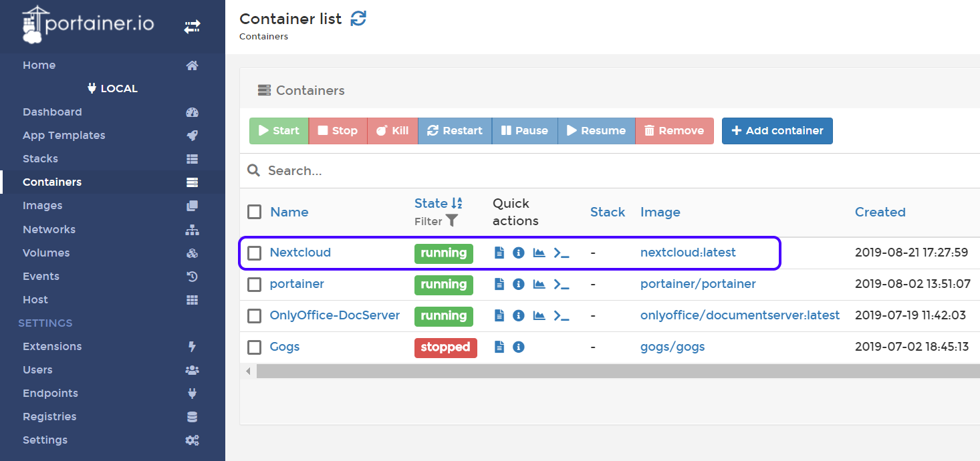
Task: Click the Add container button
Action: [x=777, y=131]
